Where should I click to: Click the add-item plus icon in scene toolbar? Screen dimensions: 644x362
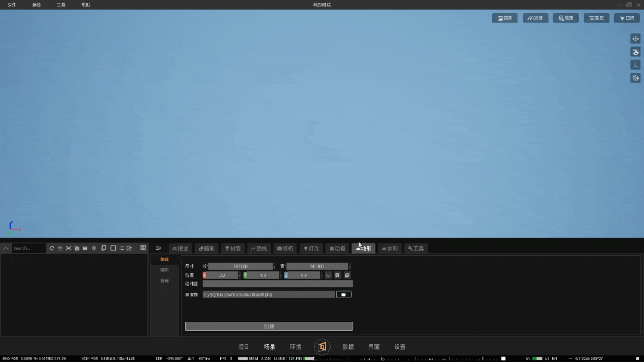point(130,248)
